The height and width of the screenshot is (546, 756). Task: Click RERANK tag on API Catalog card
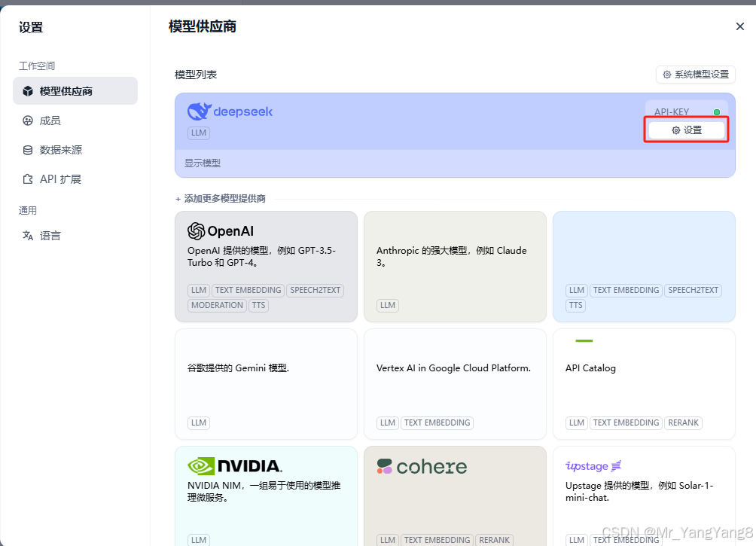683,423
